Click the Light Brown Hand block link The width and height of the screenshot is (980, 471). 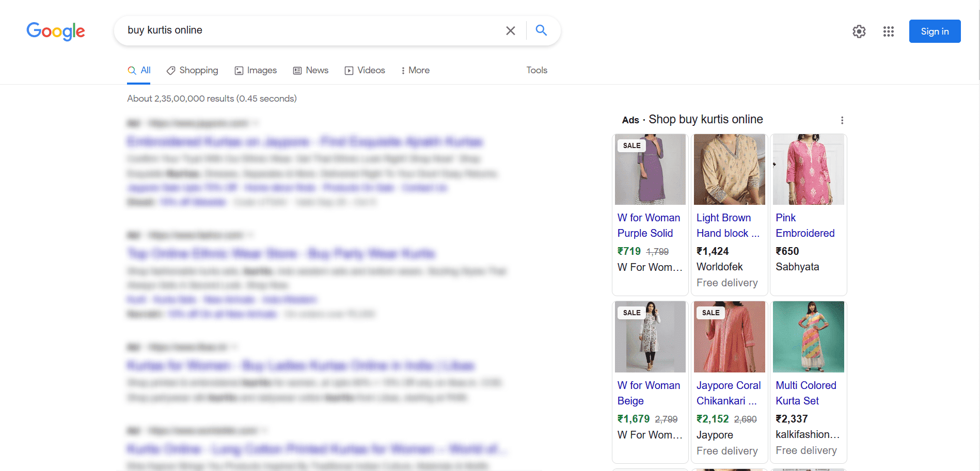pos(728,225)
